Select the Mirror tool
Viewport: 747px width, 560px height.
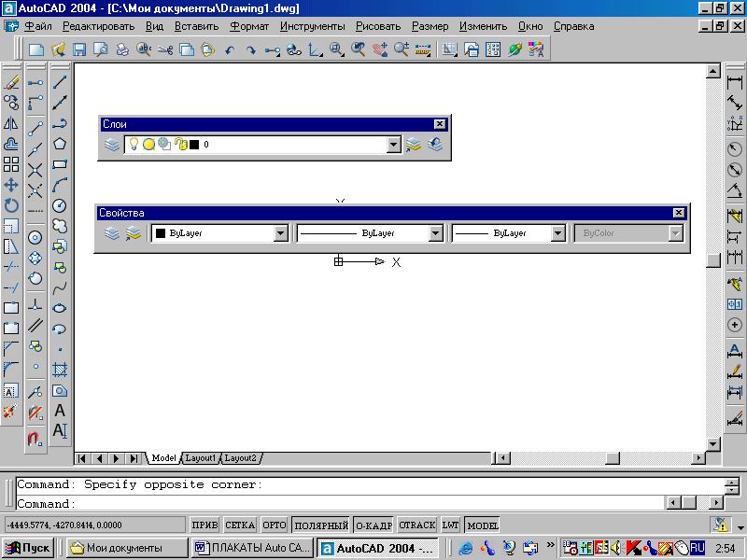tap(11, 123)
